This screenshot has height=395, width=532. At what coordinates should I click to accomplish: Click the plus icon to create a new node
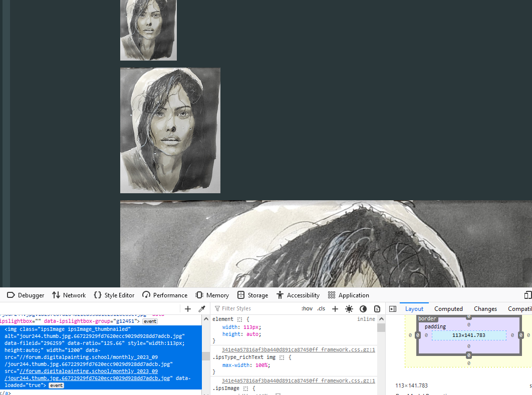[x=188, y=309]
